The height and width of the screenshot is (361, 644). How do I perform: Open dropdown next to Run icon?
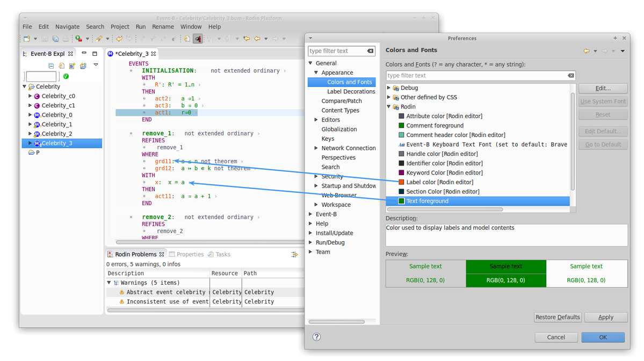[x=87, y=39]
